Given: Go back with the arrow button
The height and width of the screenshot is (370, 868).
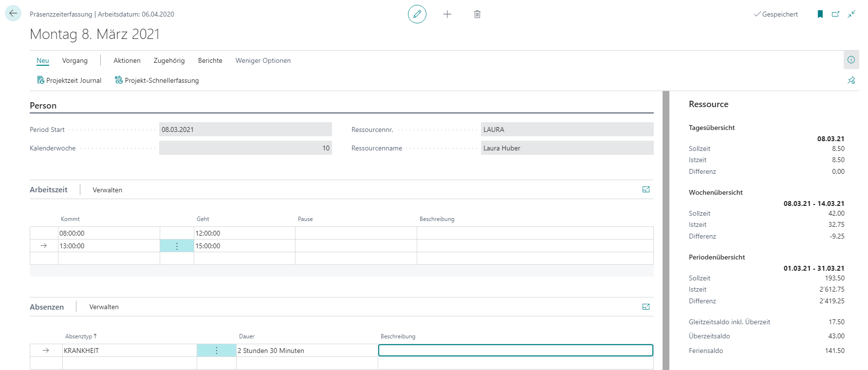Looking at the screenshot, I should 13,14.
